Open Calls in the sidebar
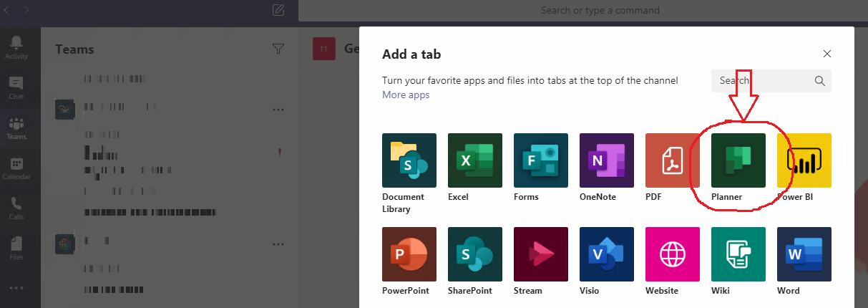The height and width of the screenshot is (308, 868). click(16, 208)
